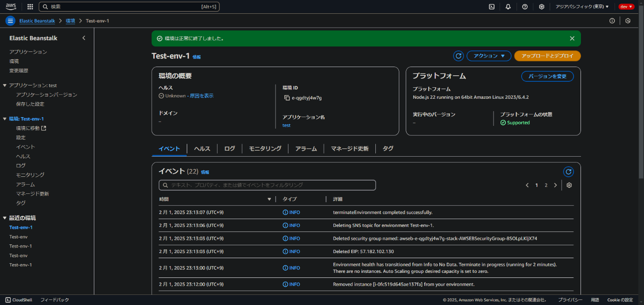The height and width of the screenshot is (305, 644).
Task: Open アプリケーション in sidebar
Action: click(28, 52)
